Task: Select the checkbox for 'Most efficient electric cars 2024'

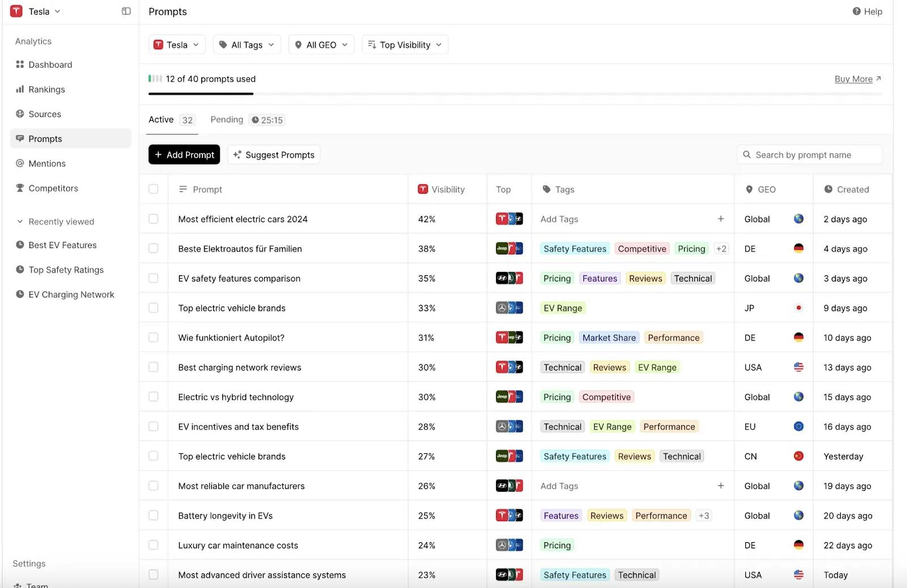Action: (x=153, y=219)
